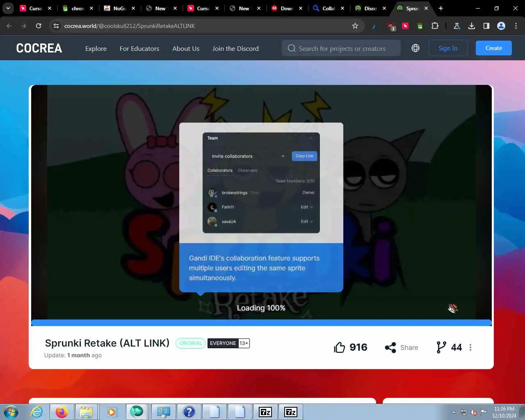Click the ORIGINAL badge
The height and width of the screenshot is (420, 525).
pos(191,343)
